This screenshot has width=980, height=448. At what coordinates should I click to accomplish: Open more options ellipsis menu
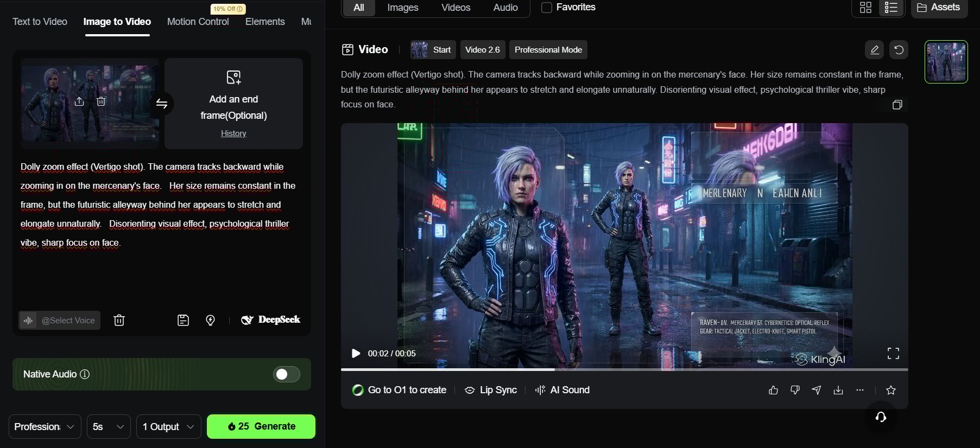tap(860, 390)
